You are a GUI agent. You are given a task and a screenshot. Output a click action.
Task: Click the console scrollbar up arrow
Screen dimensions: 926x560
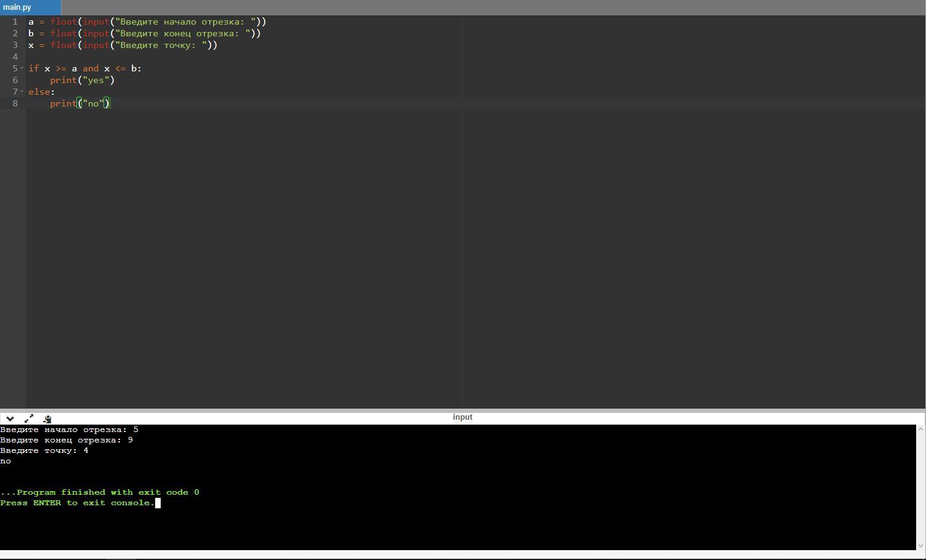pyautogui.click(x=921, y=429)
